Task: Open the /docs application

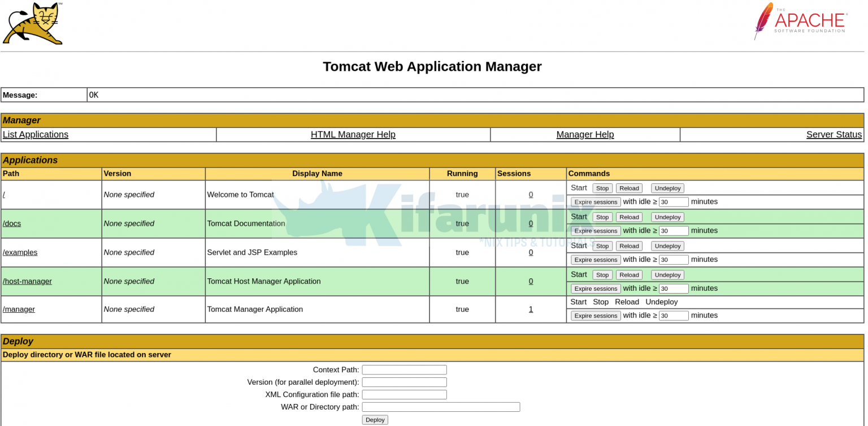Action: [11, 223]
